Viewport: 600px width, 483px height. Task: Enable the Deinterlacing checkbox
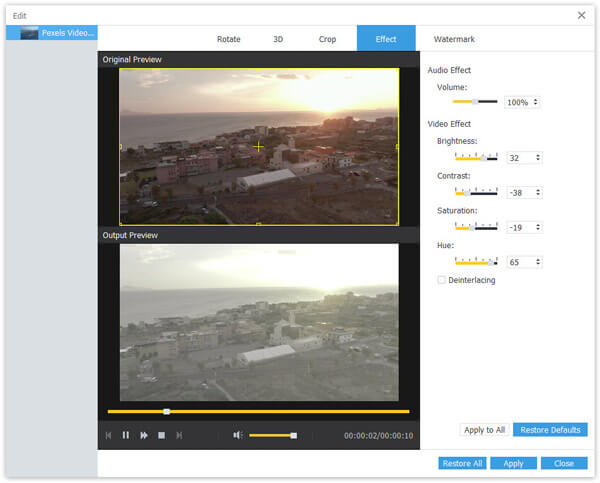(x=441, y=280)
